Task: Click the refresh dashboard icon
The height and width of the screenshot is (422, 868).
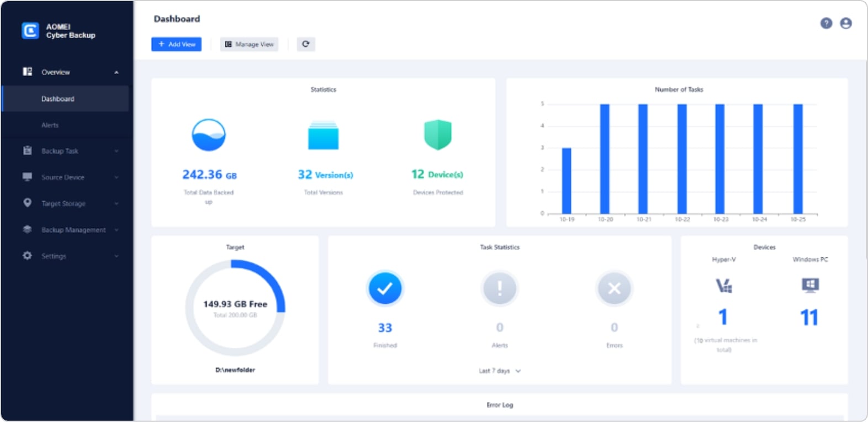Action: (306, 44)
